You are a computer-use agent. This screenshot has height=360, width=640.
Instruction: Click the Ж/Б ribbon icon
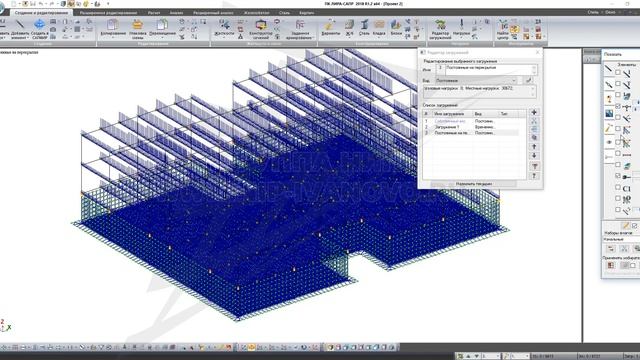click(x=350, y=27)
